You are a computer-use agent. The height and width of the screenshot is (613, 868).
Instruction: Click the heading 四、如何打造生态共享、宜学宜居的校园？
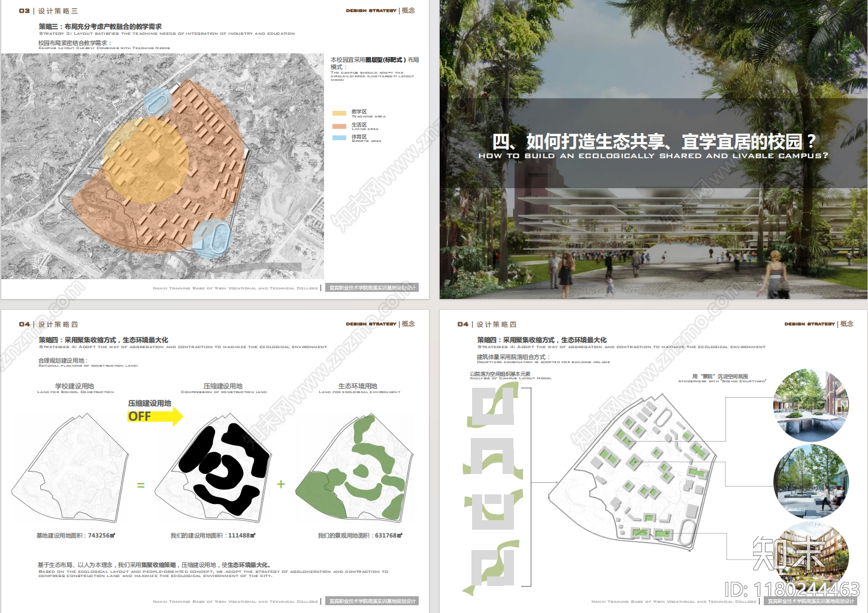(654, 142)
